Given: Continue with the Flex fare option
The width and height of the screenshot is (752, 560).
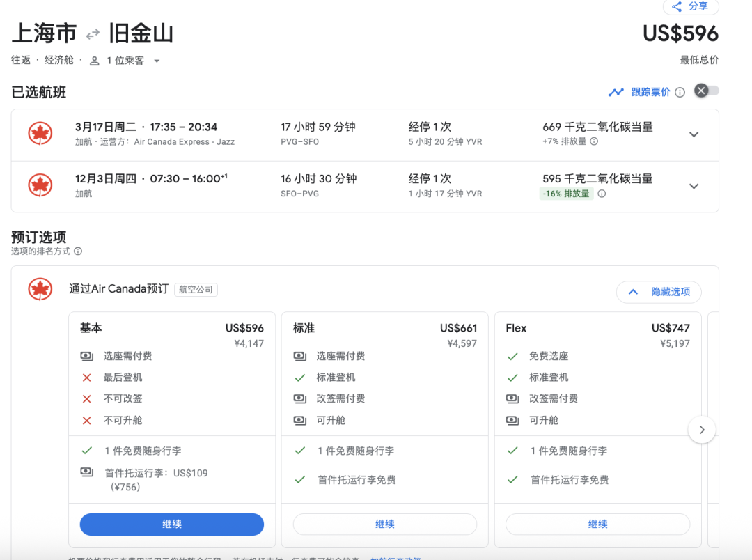Looking at the screenshot, I should (x=597, y=524).
